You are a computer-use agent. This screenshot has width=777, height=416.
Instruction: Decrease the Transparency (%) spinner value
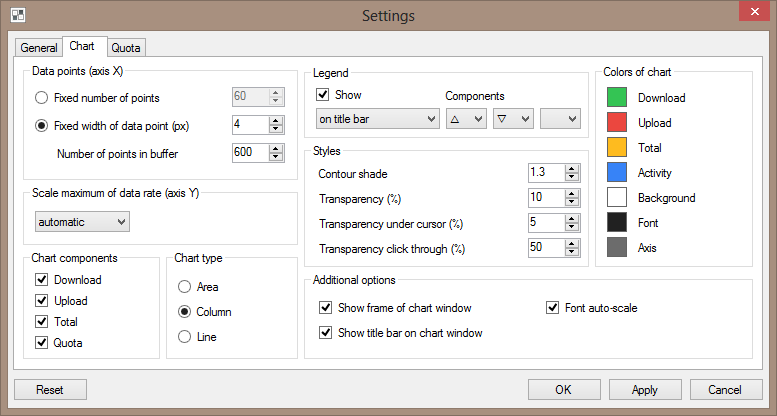(x=572, y=203)
